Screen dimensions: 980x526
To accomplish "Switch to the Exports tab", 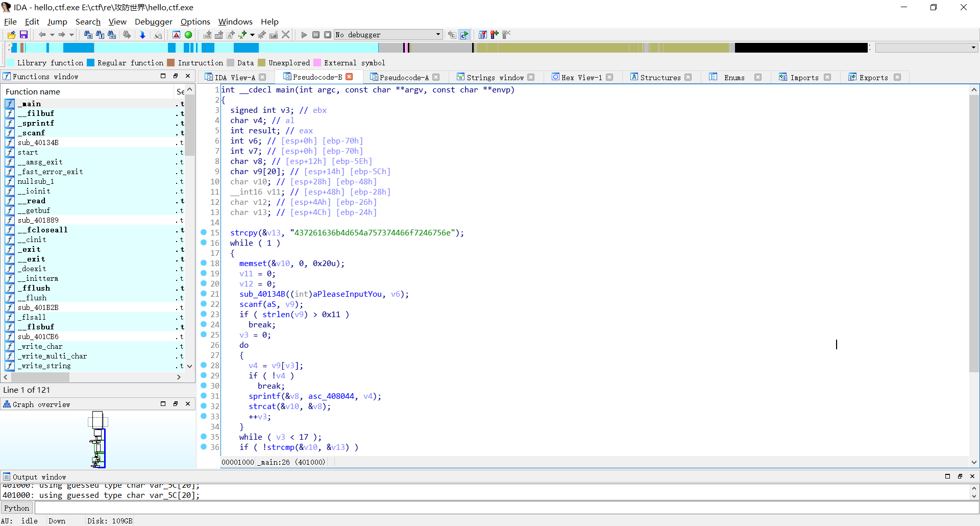I will tap(873, 77).
